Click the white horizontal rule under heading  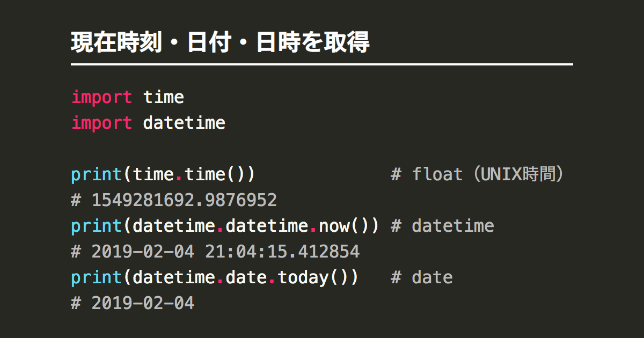[x=322, y=65]
